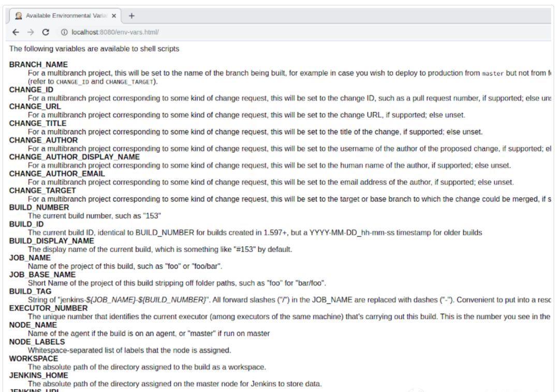This screenshot has width=559, height=392.
Task: Select the Available Environmental Variables tab
Action: coord(65,16)
